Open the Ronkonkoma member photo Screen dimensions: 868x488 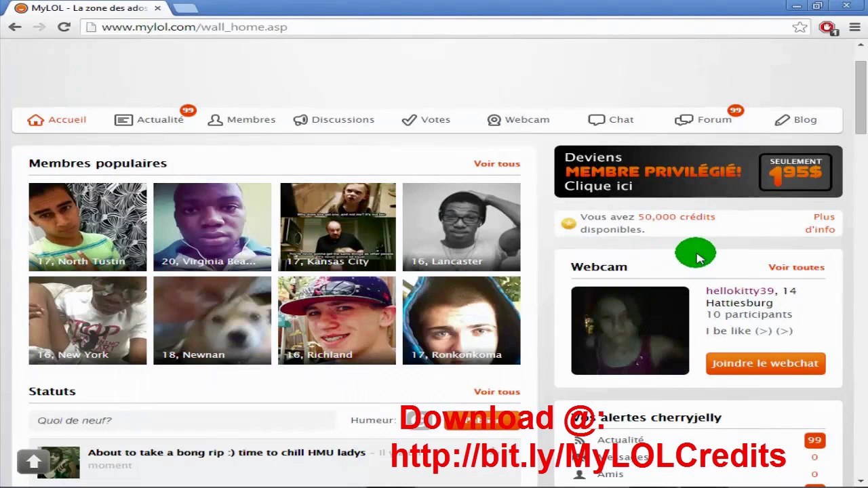coord(462,321)
